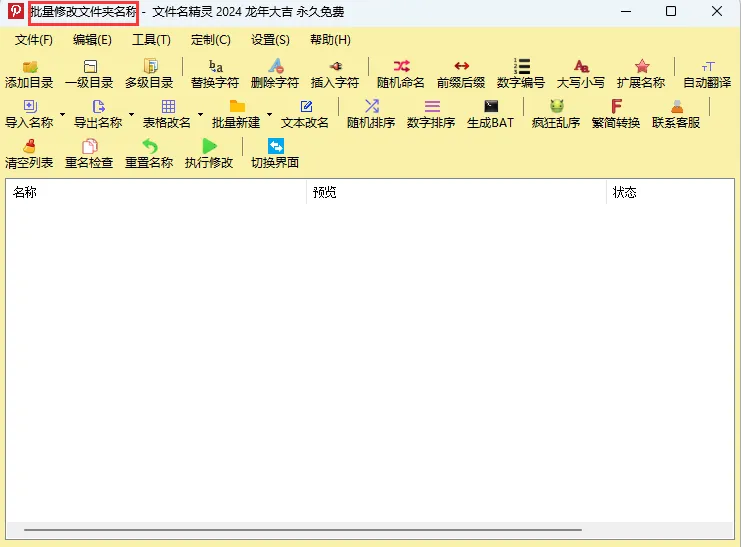Screen dimensions: 741x547
Task: Open the 随机命名 random naming tool
Action: pos(401,73)
